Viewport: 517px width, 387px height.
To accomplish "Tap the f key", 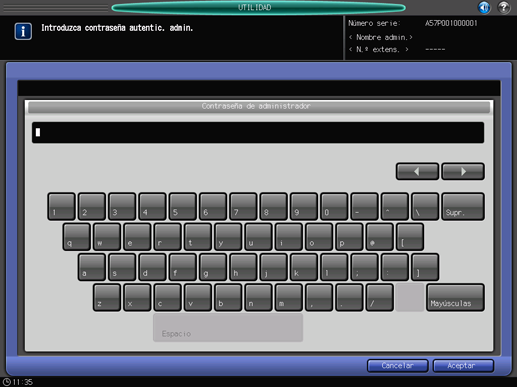I will [183, 267].
